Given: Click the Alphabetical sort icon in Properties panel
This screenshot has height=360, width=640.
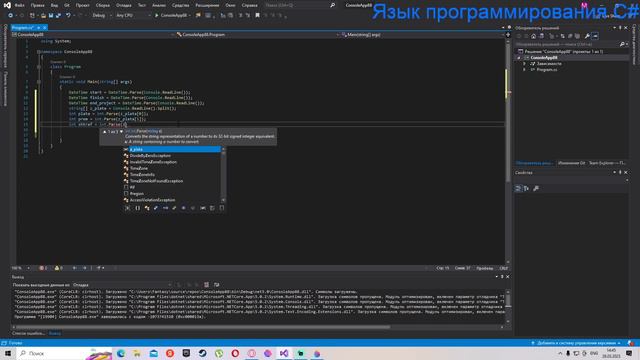Looking at the screenshot, I should 527,188.
